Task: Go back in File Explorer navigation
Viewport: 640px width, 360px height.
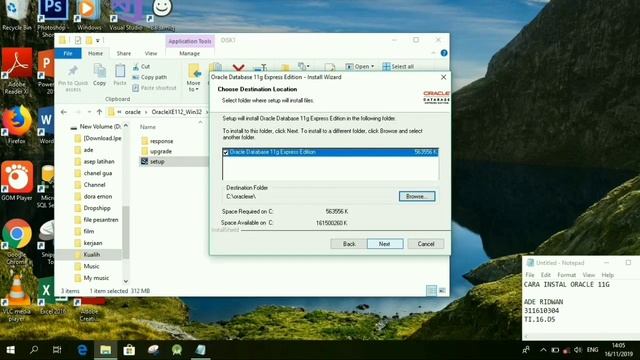Action: pos(64,112)
